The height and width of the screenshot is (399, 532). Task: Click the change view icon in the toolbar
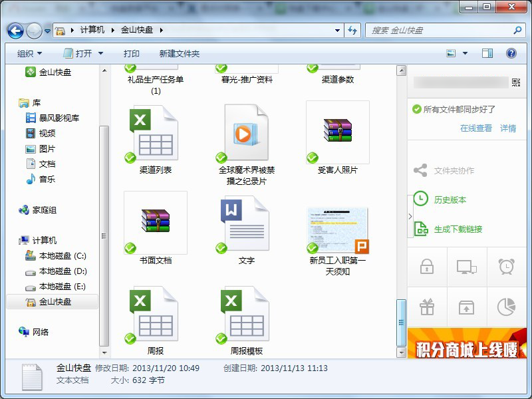point(451,53)
